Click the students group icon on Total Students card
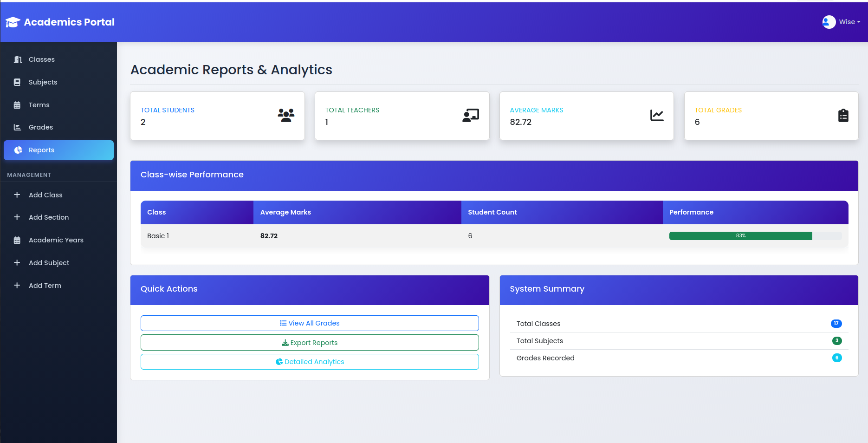The height and width of the screenshot is (443, 868). [285, 116]
